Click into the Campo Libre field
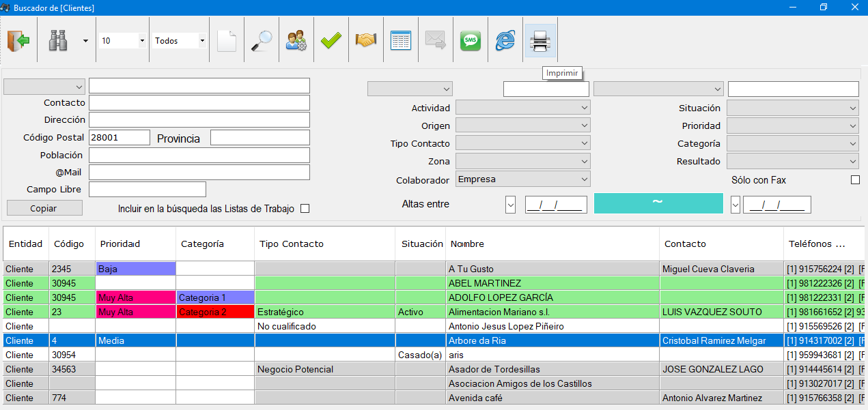This screenshot has width=868, height=410. click(x=148, y=189)
